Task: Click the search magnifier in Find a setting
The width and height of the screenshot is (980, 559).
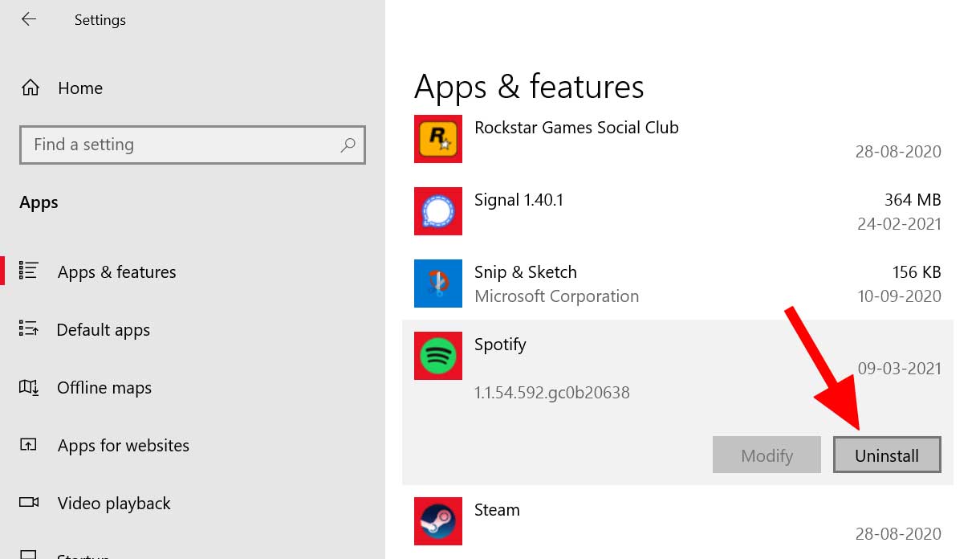Action: (348, 145)
